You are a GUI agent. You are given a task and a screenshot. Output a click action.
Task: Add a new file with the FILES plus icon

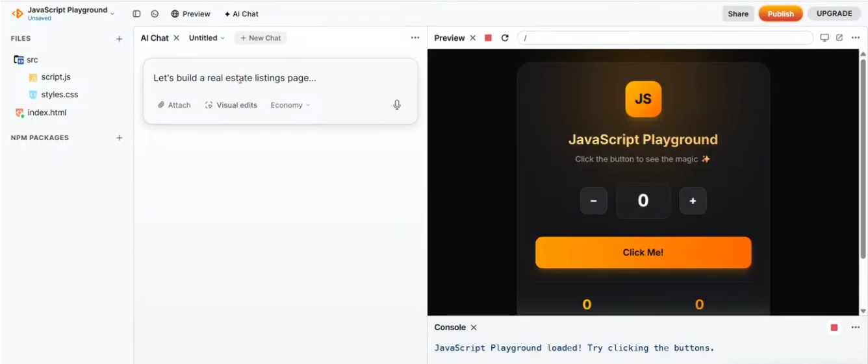coord(119,39)
